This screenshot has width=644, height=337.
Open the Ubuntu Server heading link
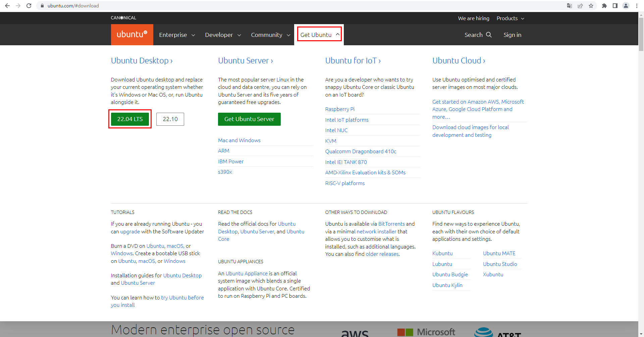[246, 60]
